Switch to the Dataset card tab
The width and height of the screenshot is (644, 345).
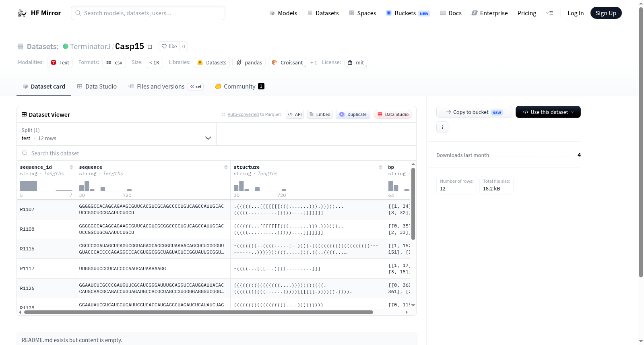[x=44, y=87]
